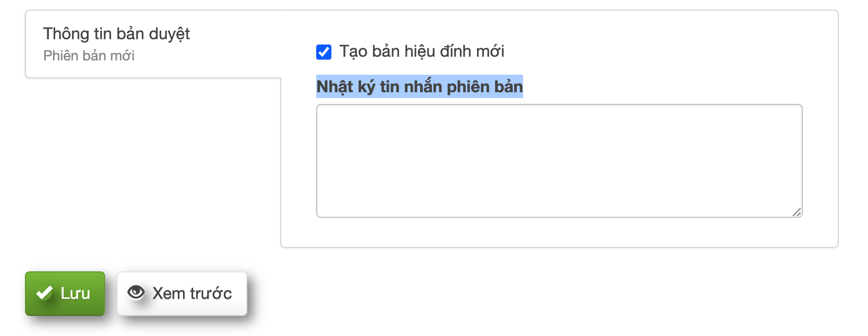Uncheck the "Tạo bản hiệu đính mới" checkbox
This screenshot has width=868, height=336.
(x=324, y=52)
